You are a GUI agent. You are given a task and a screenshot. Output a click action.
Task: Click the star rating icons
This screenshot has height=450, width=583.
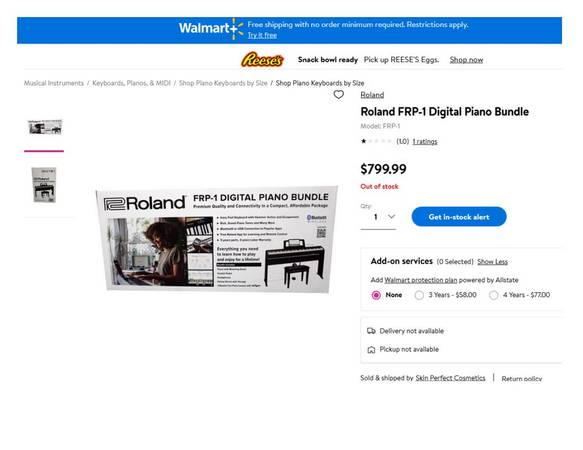pyautogui.click(x=376, y=141)
